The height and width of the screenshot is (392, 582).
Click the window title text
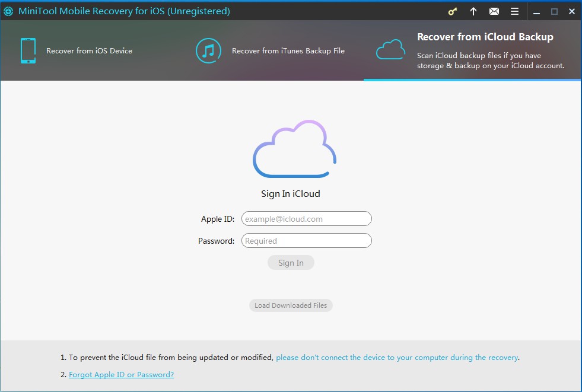124,11
